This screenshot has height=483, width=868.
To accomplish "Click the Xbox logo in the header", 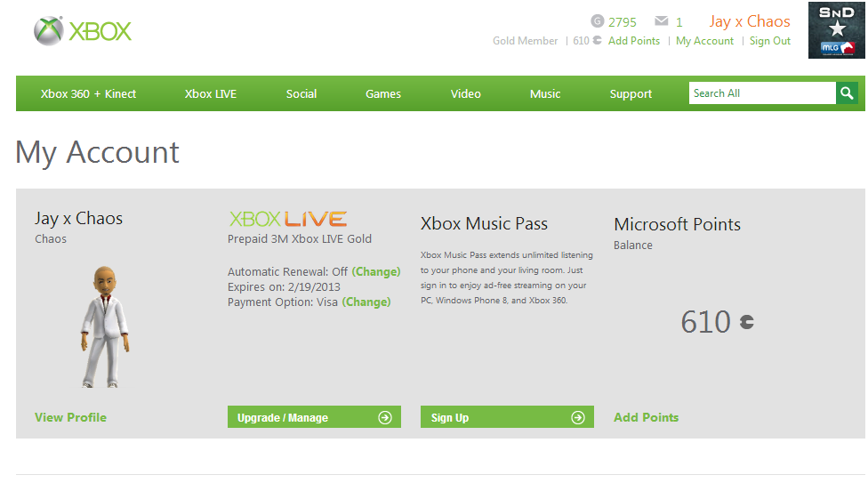I will click(x=83, y=31).
